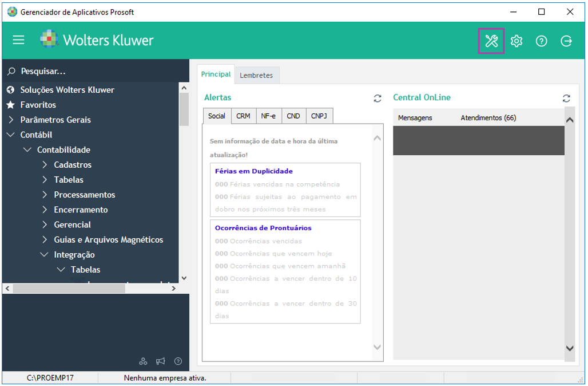Click the Soluções Wolters Kluwer globe icon

(x=11, y=90)
